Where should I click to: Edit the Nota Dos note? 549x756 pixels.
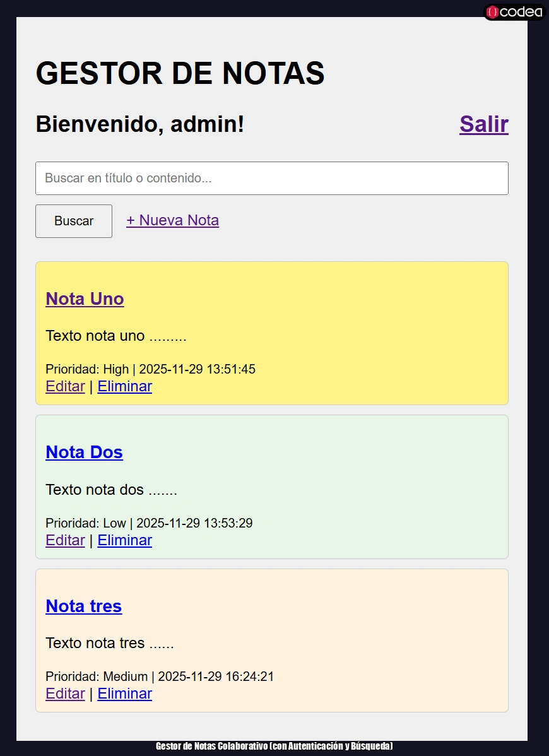[x=65, y=540]
